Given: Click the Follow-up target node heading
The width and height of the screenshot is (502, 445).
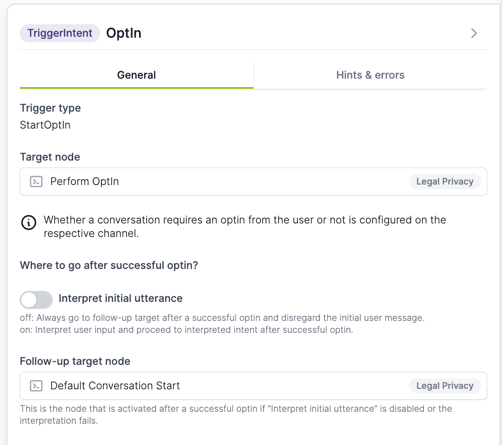Looking at the screenshot, I should coord(75,361).
